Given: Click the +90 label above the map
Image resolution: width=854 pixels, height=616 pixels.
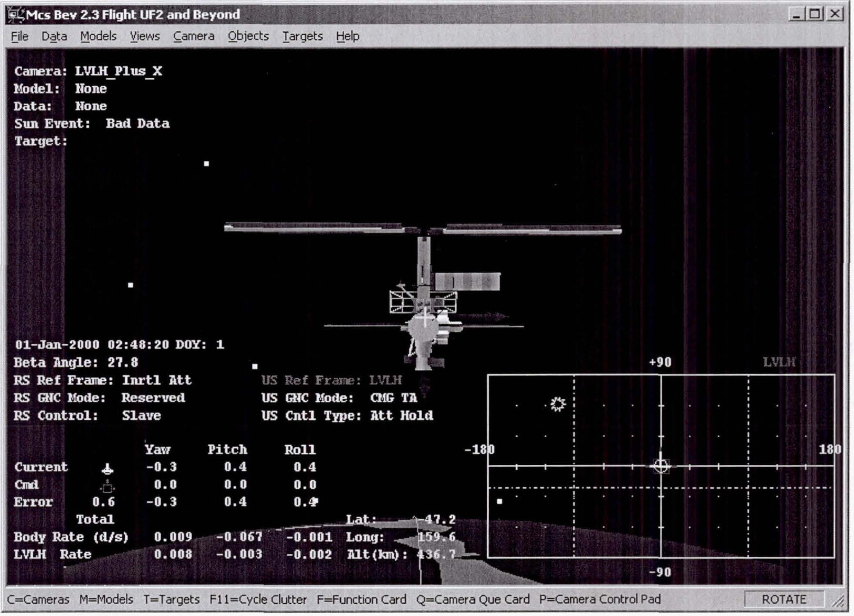Looking at the screenshot, I should (660, 362).
